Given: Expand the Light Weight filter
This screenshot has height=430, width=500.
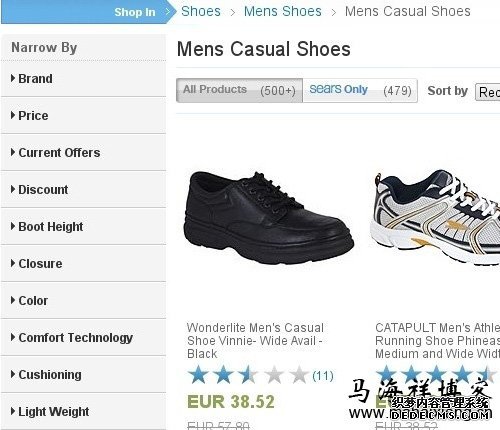Looking at the screenshot, I should pos(83,412).
